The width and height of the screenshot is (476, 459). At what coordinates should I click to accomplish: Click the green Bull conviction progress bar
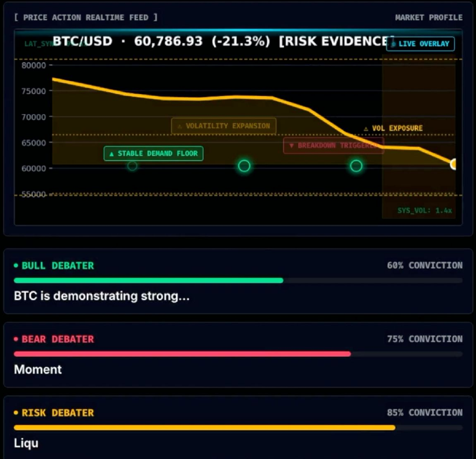148,280
